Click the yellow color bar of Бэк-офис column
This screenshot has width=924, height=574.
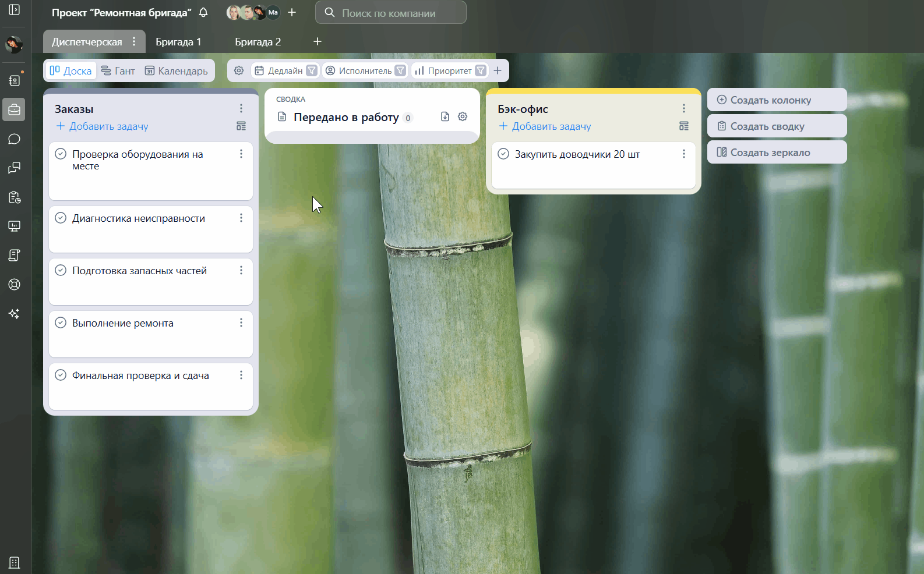point(593,91)
